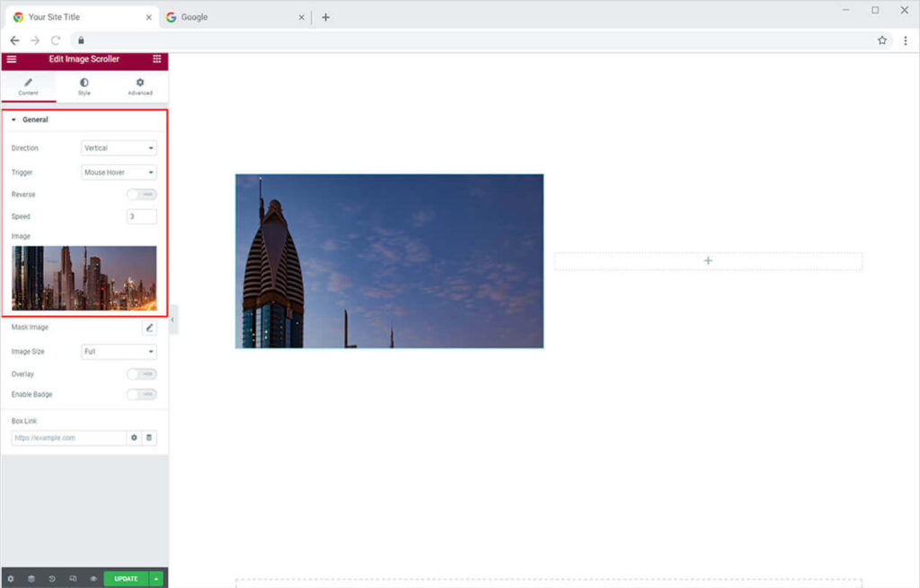Switch to responsive mode icon
920x588 pixels.
click(x=73, y=579)
